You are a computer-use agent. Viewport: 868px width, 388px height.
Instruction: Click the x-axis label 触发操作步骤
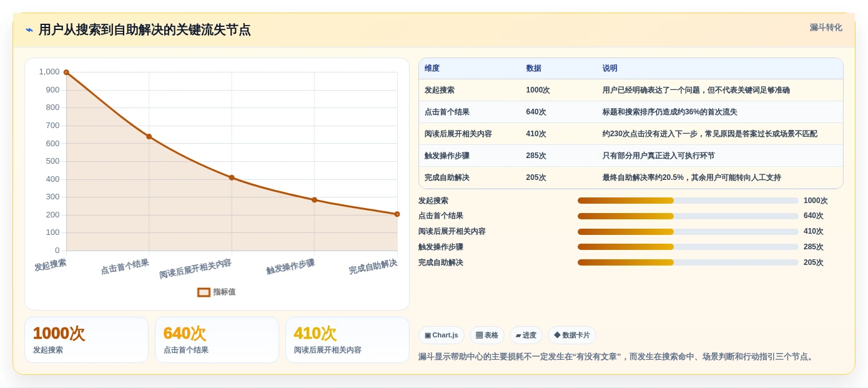(x=290, y=267)
